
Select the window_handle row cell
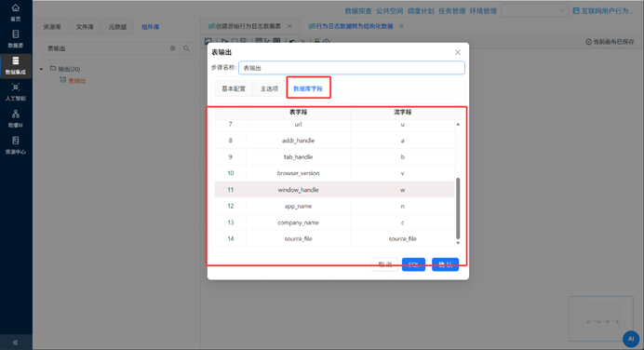(x=298, y=190)
